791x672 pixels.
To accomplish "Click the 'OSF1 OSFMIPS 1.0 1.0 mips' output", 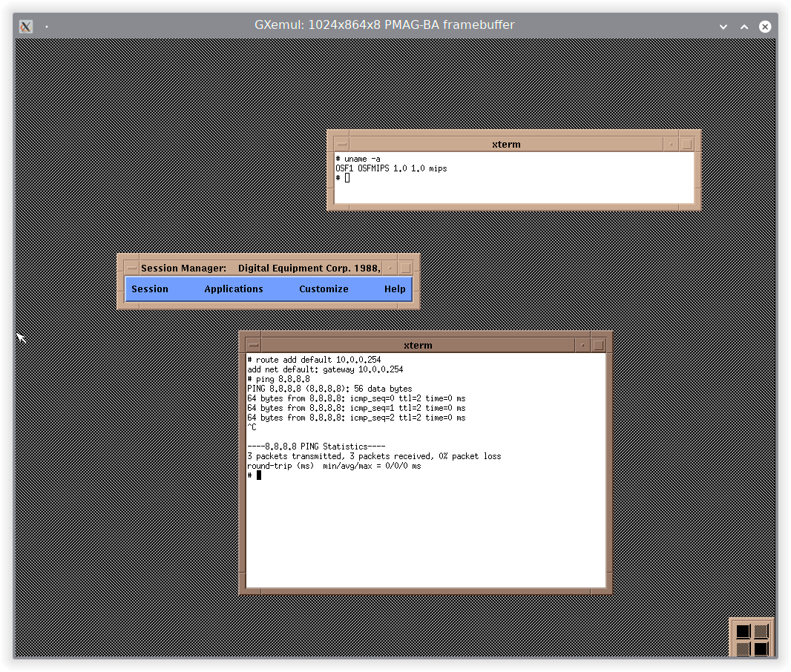I will coord(392,168).
